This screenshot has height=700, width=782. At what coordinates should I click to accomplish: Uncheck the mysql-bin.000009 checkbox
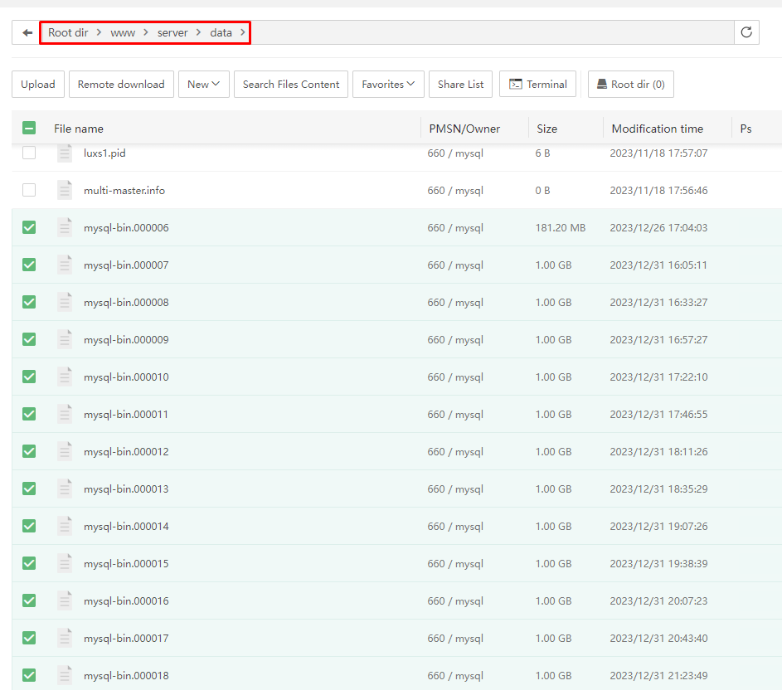tap(29, 339)
